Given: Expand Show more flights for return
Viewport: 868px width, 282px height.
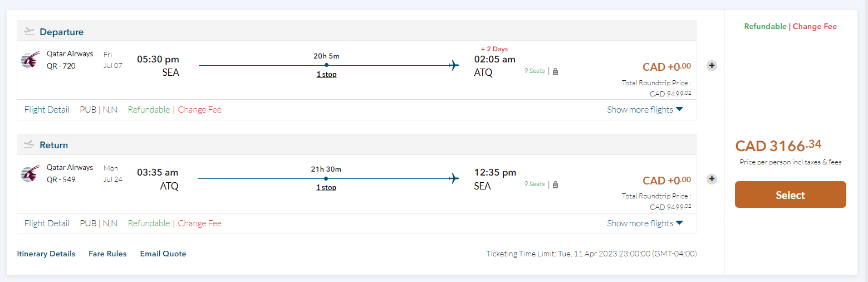Looking at the screenshot, I should click(x=645, y=223).
